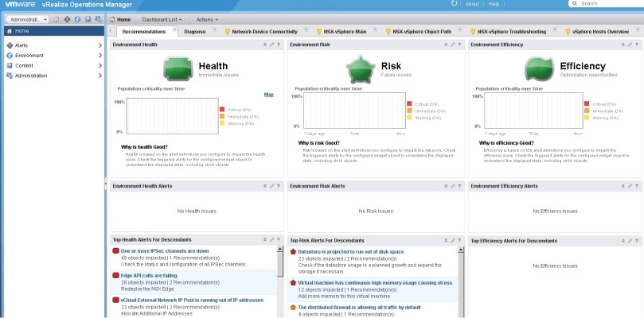Open the Actions dropdown menu
The width and height of the screenshot is (644, 318).
(207, 19)
